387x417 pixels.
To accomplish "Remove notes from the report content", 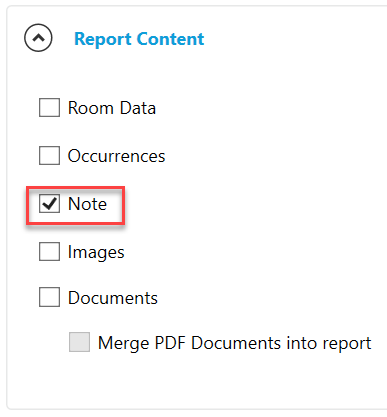I will coord(49,203).
